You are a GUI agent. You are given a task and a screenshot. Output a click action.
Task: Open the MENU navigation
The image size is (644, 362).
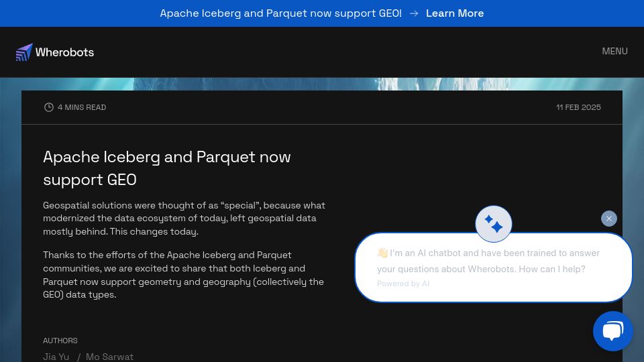(x=614, y=52)
